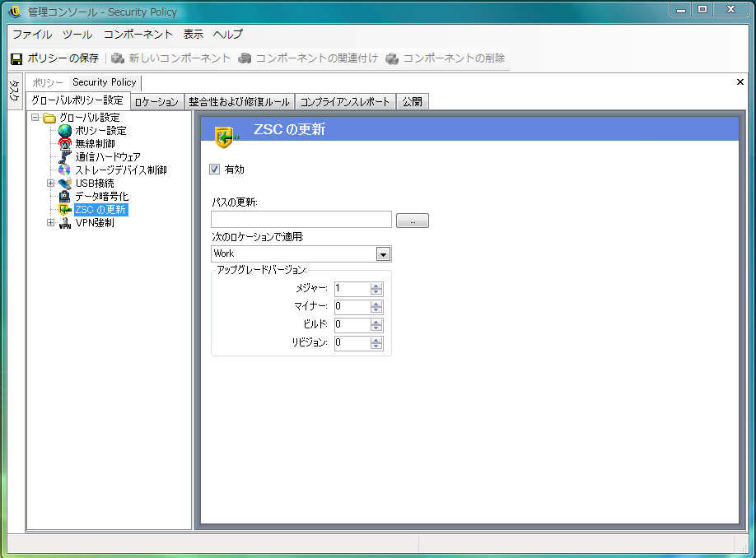The height and width of the screenshot is (558, 756).
Task: Collapse the グローバル設定 tree node
Action: 35,117
